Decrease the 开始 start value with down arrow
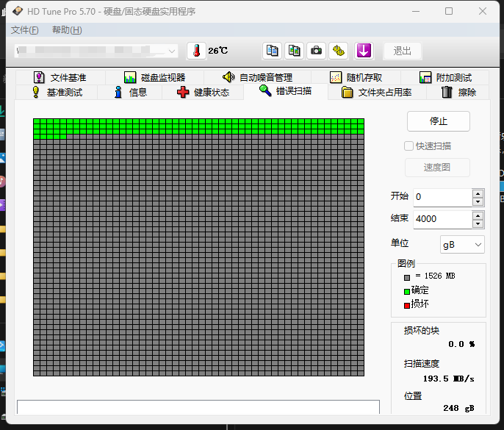 [x=478, y=201]
